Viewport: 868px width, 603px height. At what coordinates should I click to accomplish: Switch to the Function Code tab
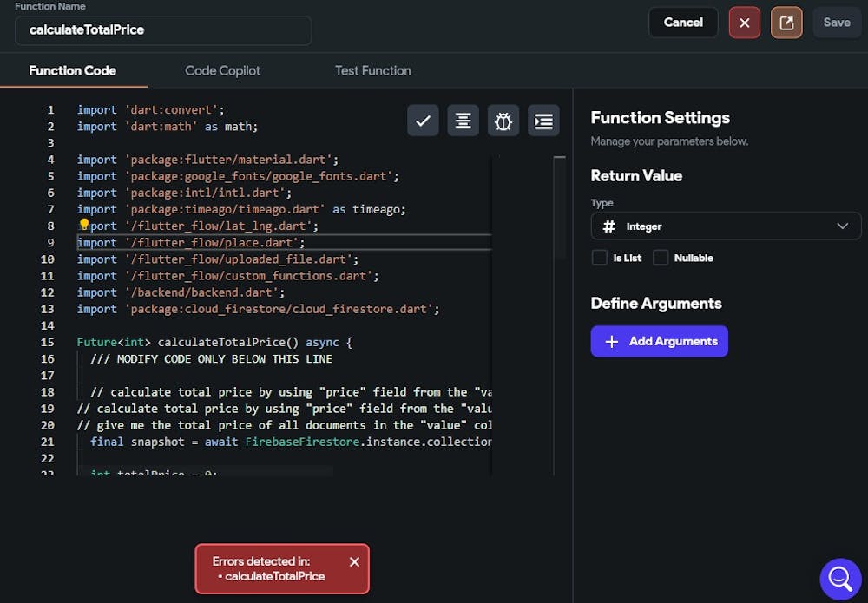click(x=73, y=71)
